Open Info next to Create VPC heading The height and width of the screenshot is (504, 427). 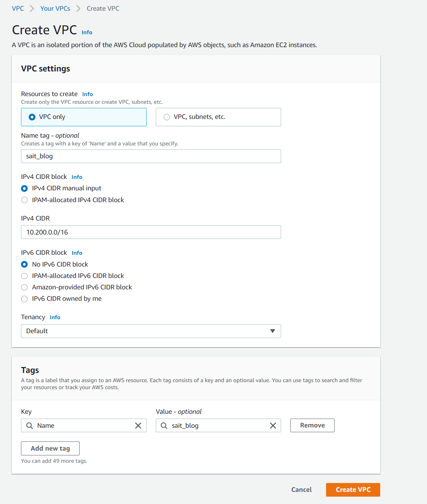pos(87,32)
